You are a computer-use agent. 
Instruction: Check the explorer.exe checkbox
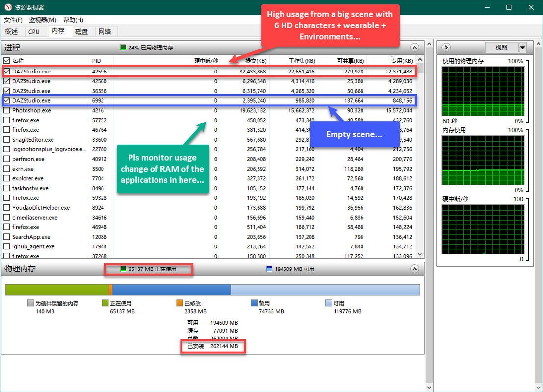tap(6, 178)
